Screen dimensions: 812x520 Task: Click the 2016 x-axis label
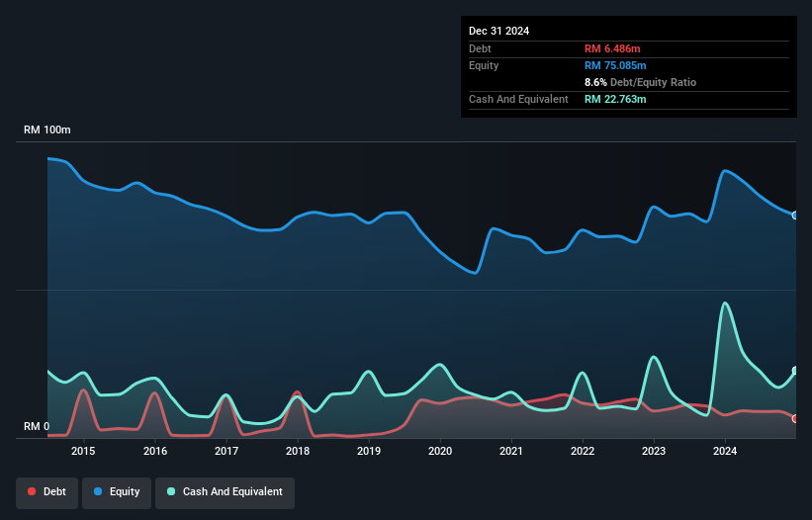click(x=155, y=451)
